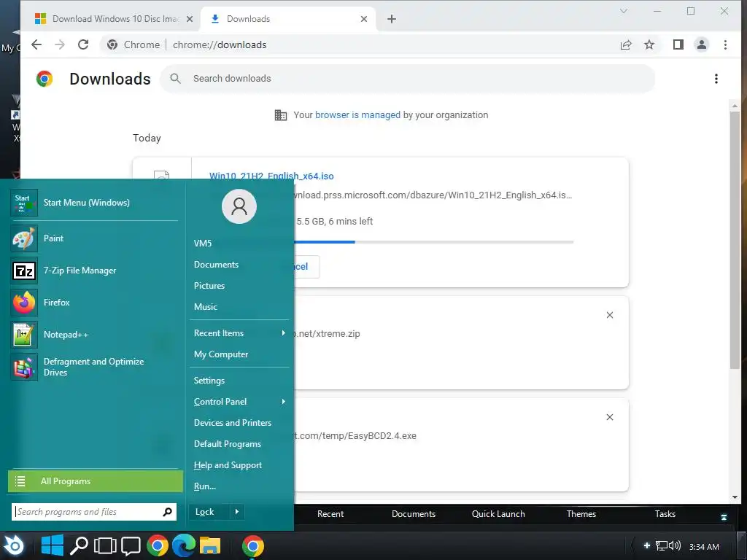The image size is (747, 560).
Task: Click the Windows start button on taskbar
Action: pyautogui.click(x=52, y=545)
